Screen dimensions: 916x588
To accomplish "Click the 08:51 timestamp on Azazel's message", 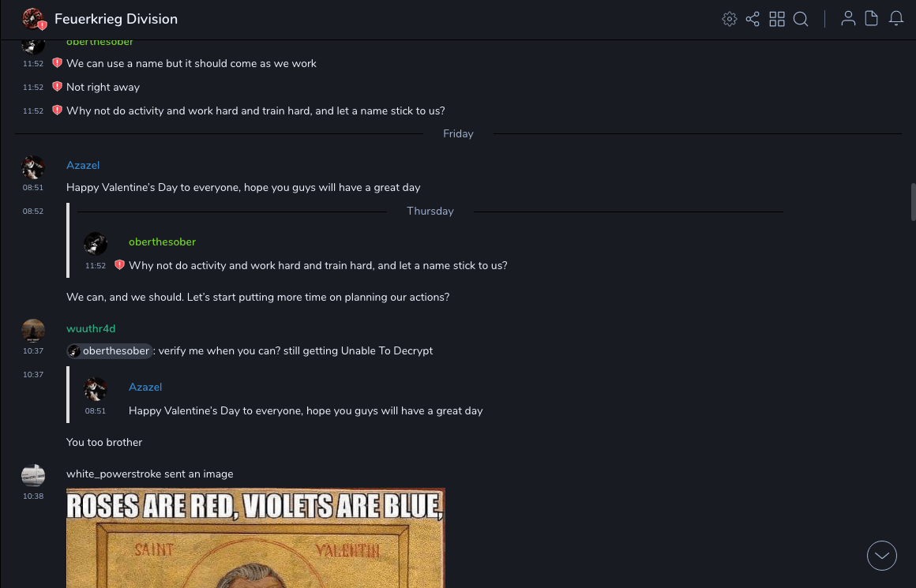I will pos(33,187).
